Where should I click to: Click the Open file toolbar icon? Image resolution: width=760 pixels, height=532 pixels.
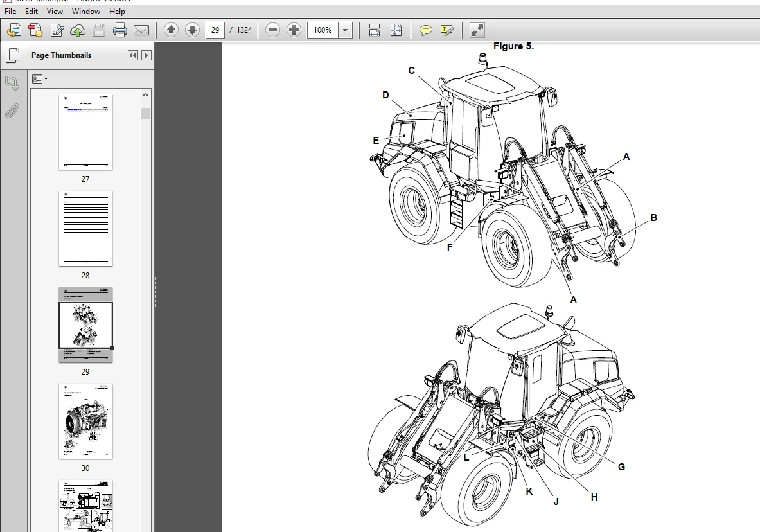click(x=14, y=30)
